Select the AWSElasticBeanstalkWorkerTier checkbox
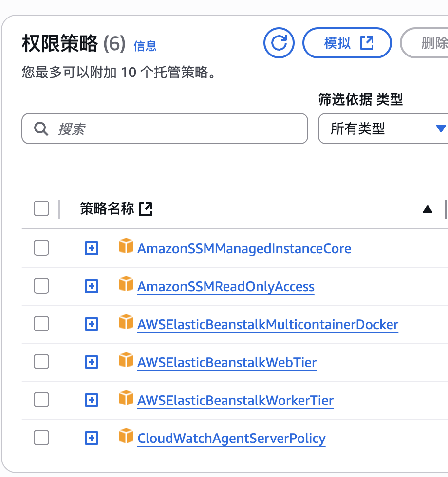Viewport: 448px width, 477px height. pos(41,400)
